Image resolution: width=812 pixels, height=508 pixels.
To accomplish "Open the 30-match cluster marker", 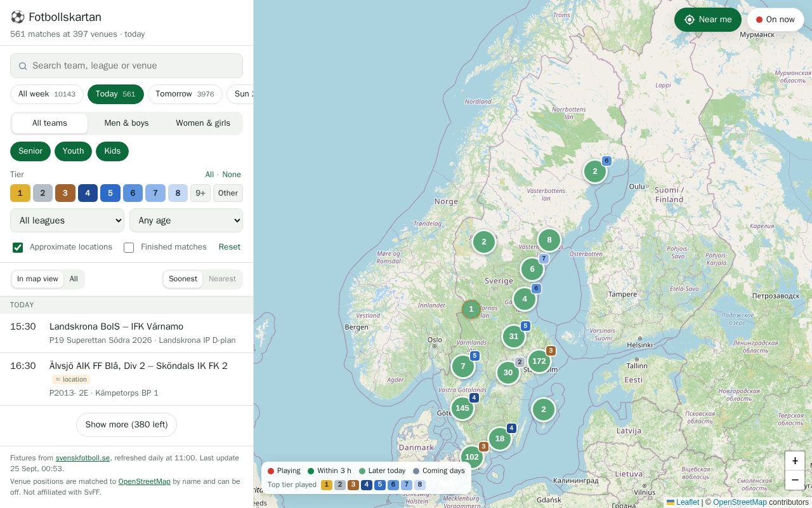I will pos(508,373).
